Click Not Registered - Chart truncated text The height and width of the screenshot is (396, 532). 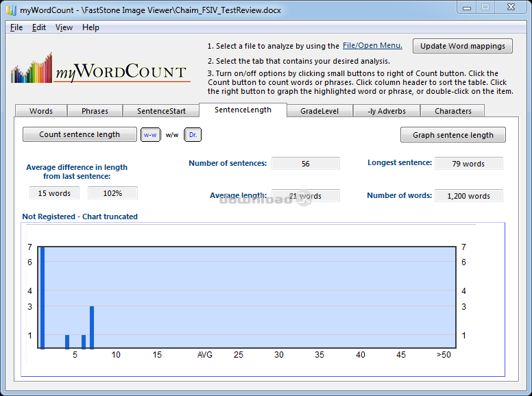pyautogui.click(x=80, y=216)
